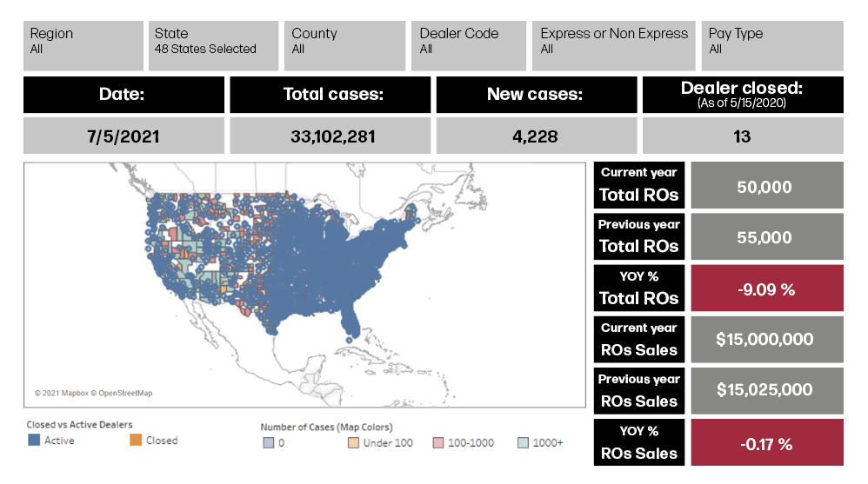Expand Express or Non Express filter
The width and height of the screenshot is (868, 484).
pos(613,45)
